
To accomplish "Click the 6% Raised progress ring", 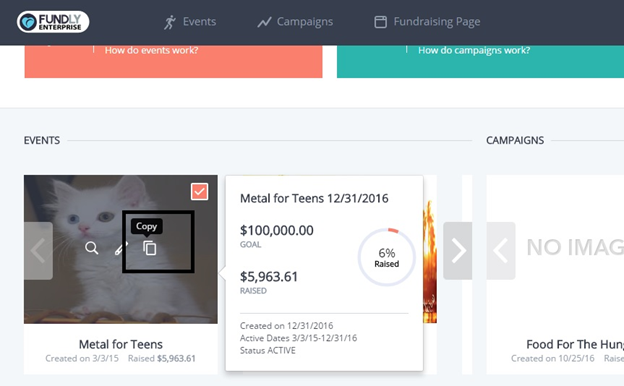I will (386, 257).
